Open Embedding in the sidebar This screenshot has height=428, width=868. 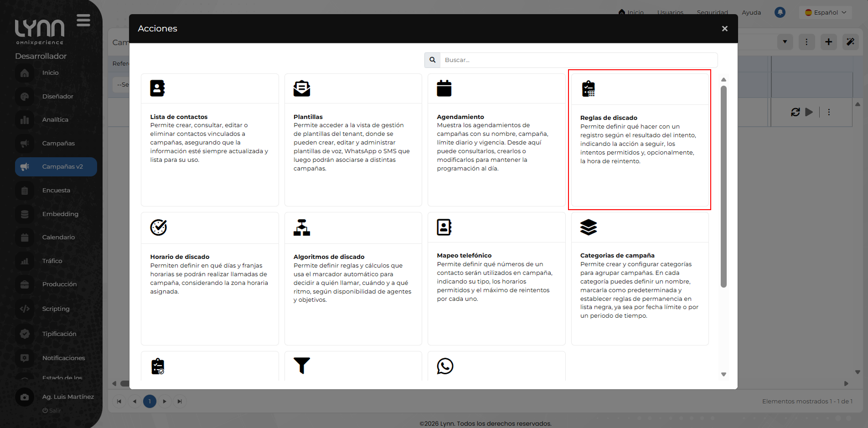pos(56,214)
